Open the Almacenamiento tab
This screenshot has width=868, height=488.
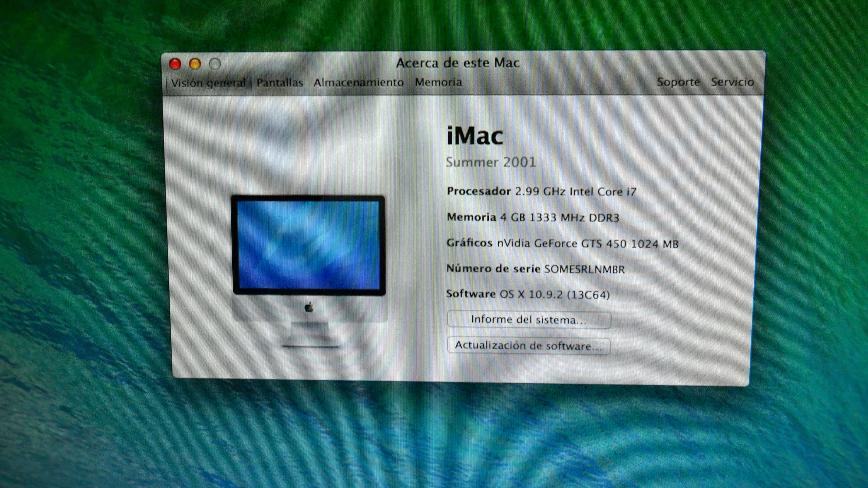click(359, 82)
